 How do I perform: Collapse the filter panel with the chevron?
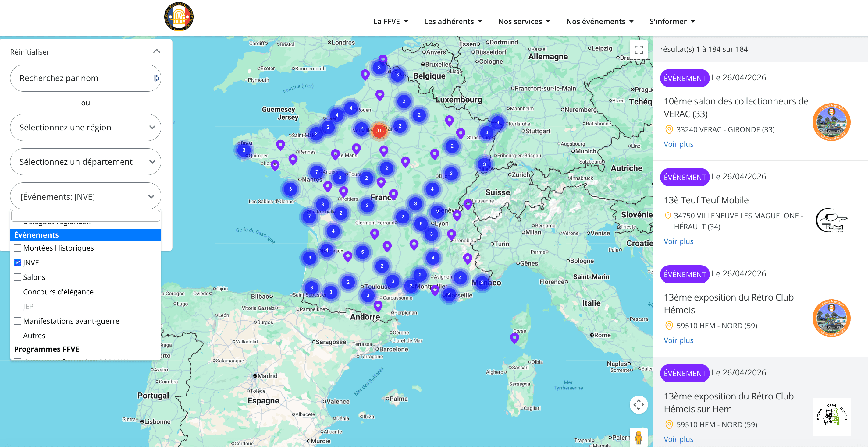coord(156,51)
